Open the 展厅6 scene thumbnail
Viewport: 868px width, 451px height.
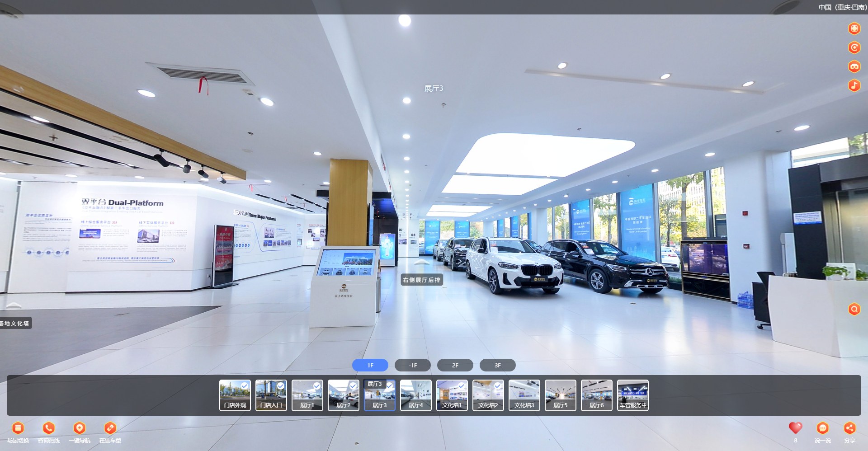[597, 395]
